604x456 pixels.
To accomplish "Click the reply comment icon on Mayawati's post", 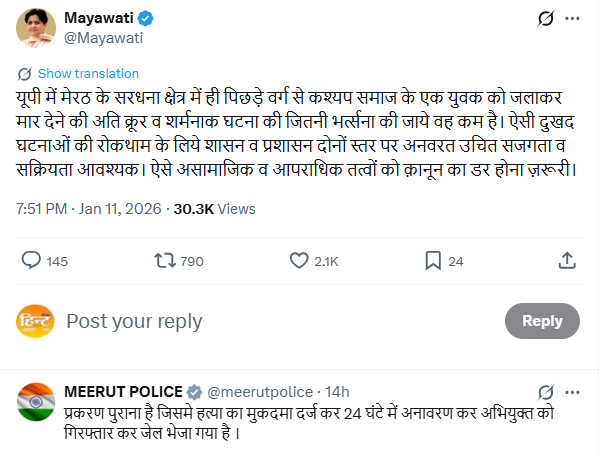I will (30, 261).
